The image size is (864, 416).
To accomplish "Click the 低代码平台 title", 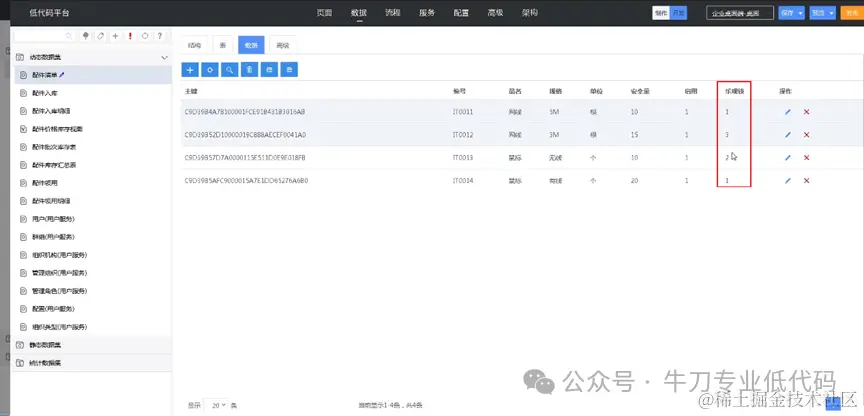I will pos(50,13).
